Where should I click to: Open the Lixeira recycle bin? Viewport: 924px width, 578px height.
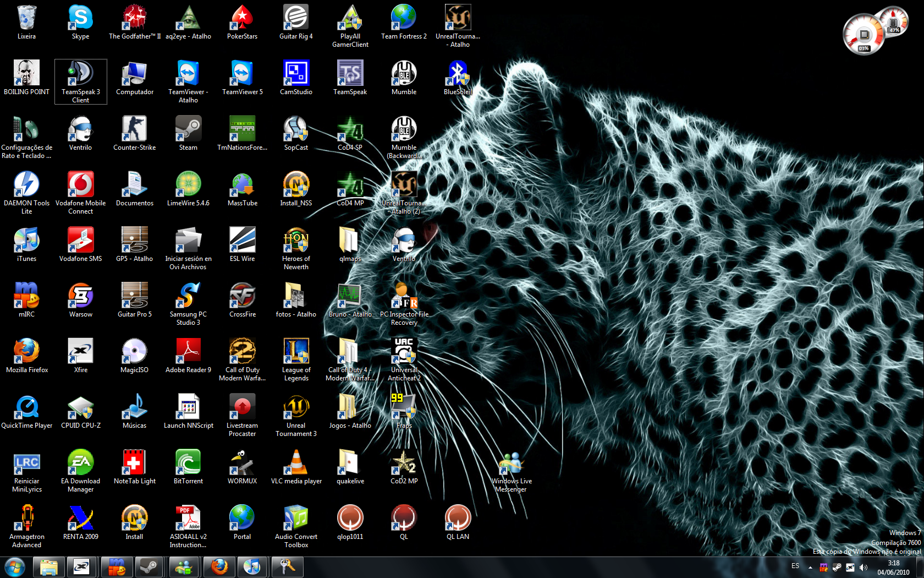click(x=26, y=19)
